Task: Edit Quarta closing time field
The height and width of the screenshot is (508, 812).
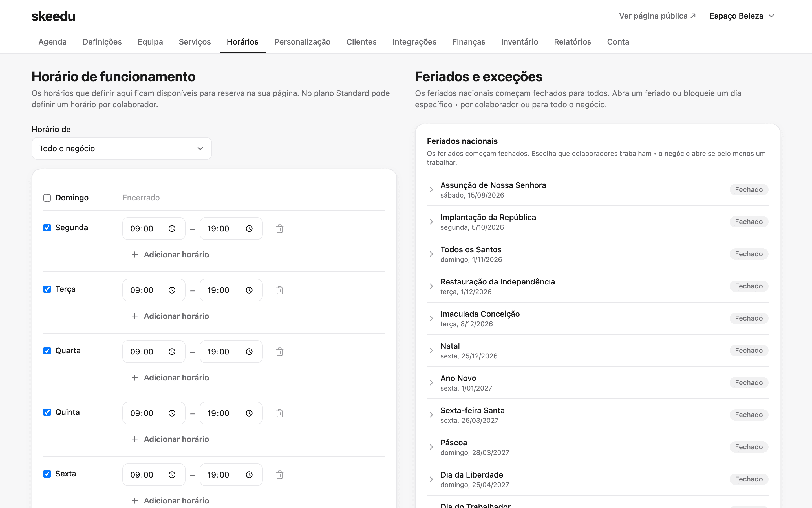Action: coord(231,351)
